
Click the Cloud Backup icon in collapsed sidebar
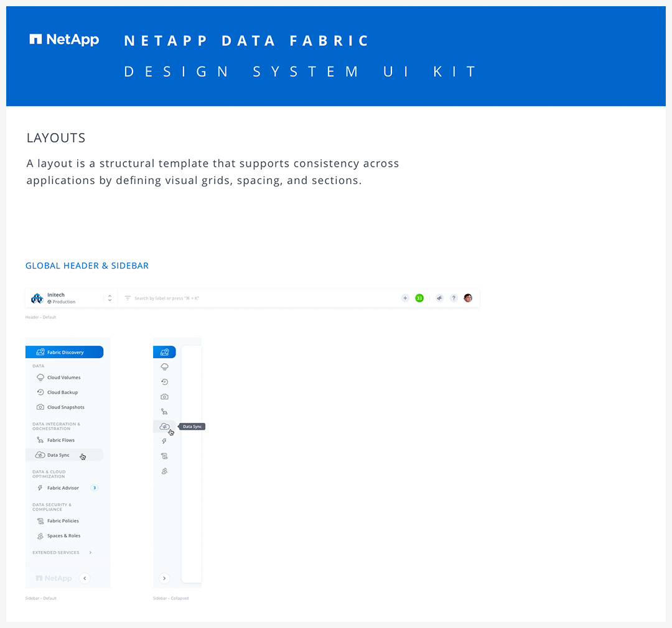tap(164, 382)
